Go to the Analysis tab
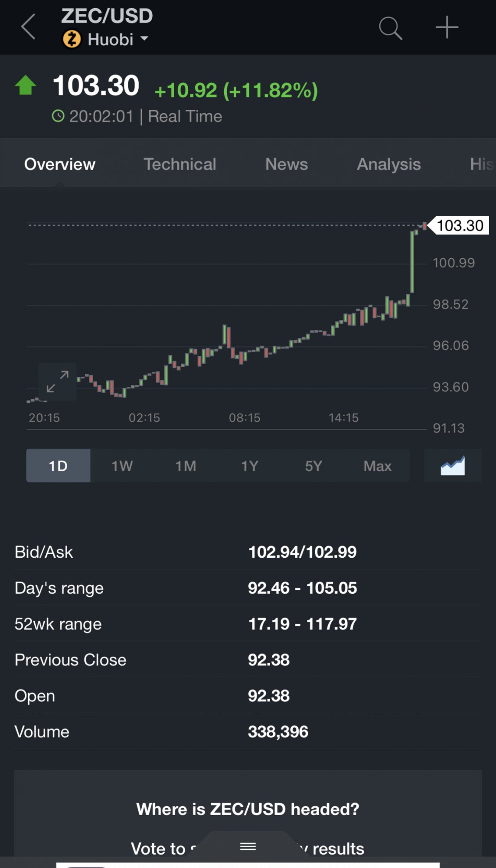 coord(389,164)
